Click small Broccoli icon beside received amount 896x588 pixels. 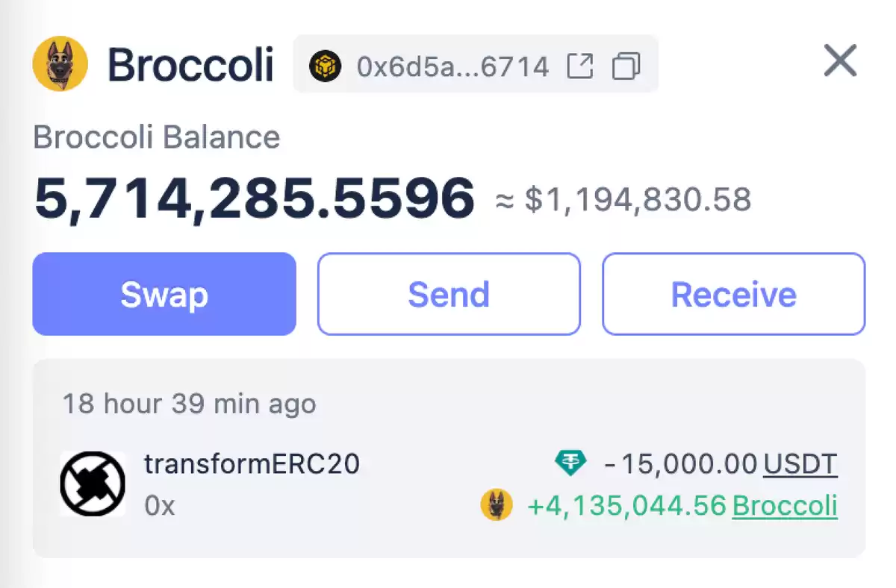(x=497, y=505)
